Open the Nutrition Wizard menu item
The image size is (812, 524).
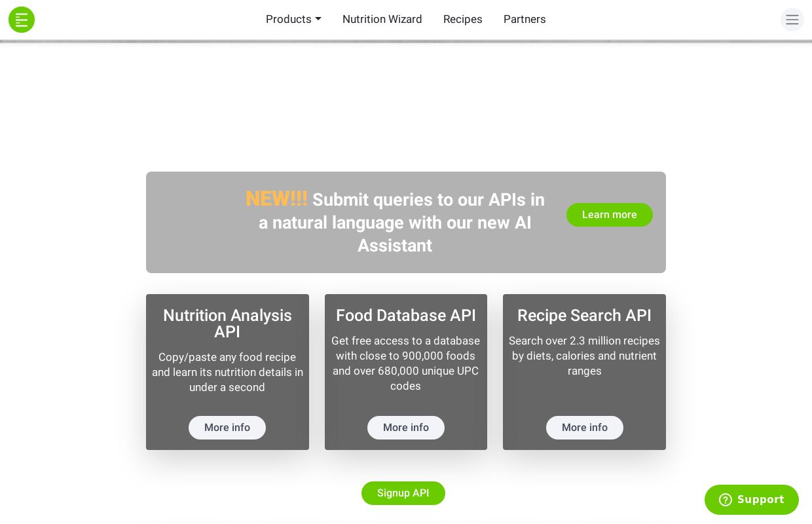382,20
